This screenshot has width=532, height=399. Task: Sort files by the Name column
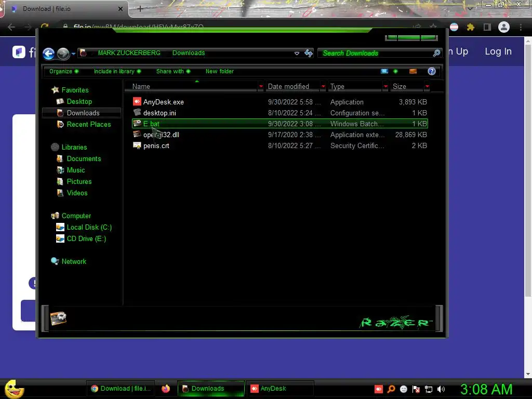tap(192, 87)
